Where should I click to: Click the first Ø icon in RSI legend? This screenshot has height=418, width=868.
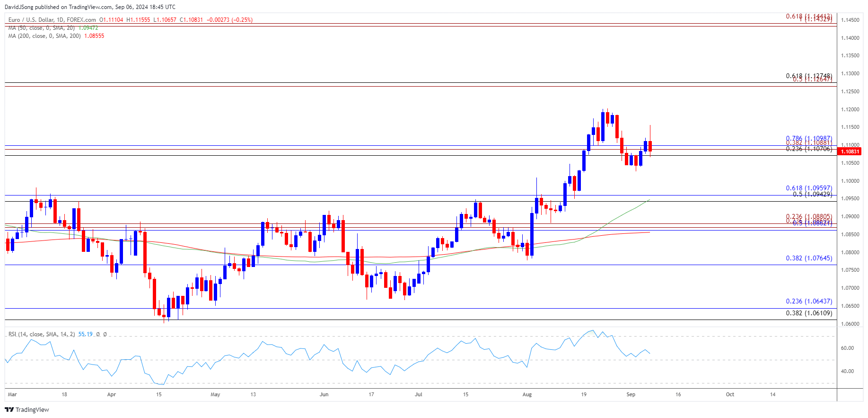click(98, 334)
